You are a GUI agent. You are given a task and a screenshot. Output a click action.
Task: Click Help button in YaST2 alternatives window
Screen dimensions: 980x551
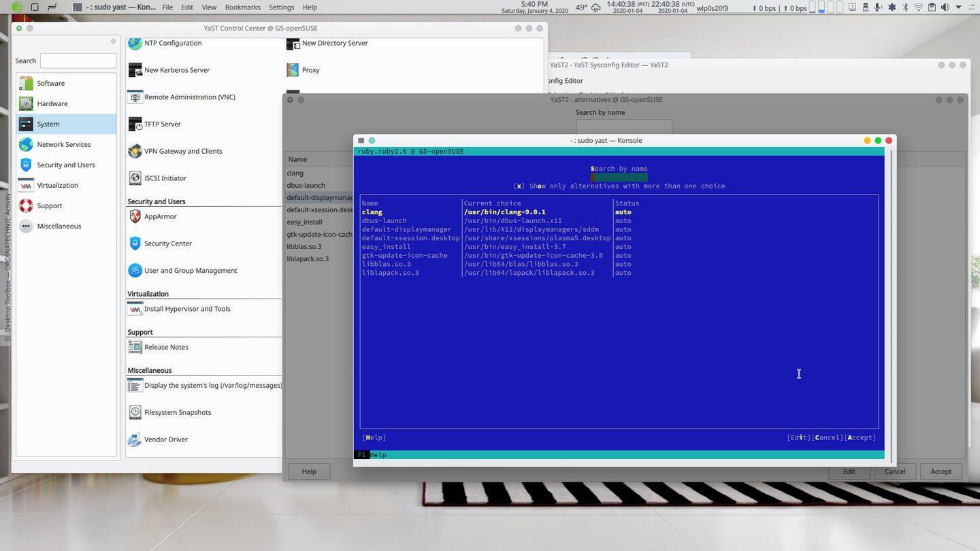coord(309,471)
